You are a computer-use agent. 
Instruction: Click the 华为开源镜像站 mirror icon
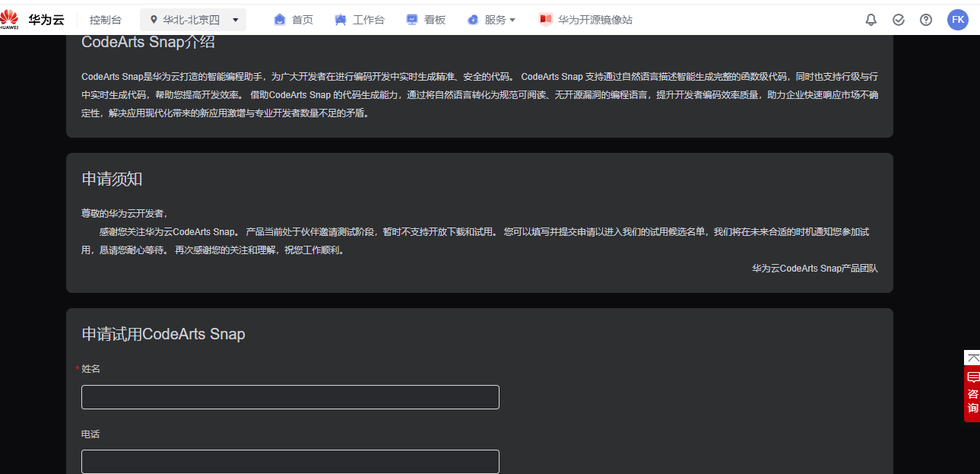(x=545, y=20)
